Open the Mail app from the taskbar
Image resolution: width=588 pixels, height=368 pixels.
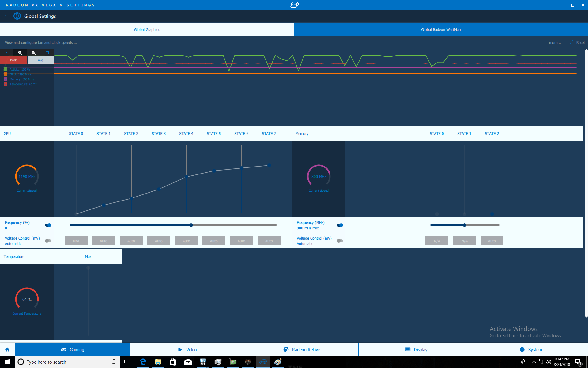[x=188, y=362]
